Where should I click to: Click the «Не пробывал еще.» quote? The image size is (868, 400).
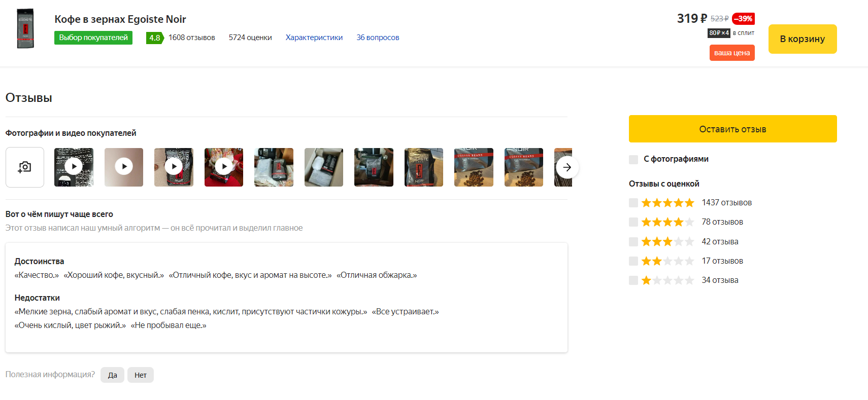169,325
